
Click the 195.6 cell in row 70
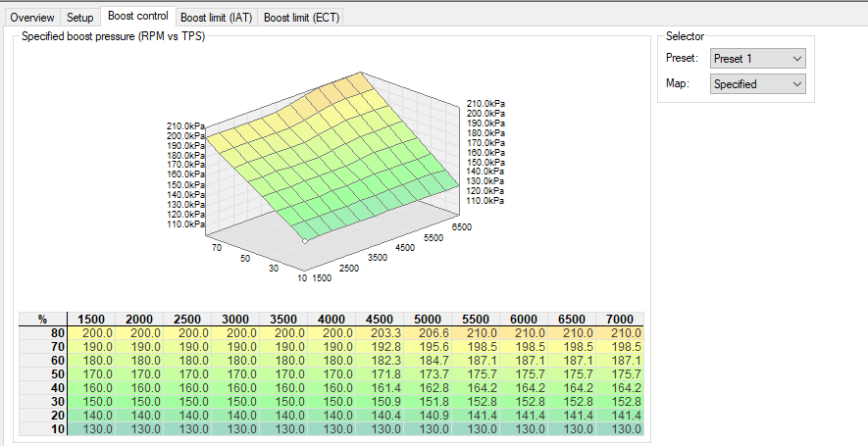[428, 347]
